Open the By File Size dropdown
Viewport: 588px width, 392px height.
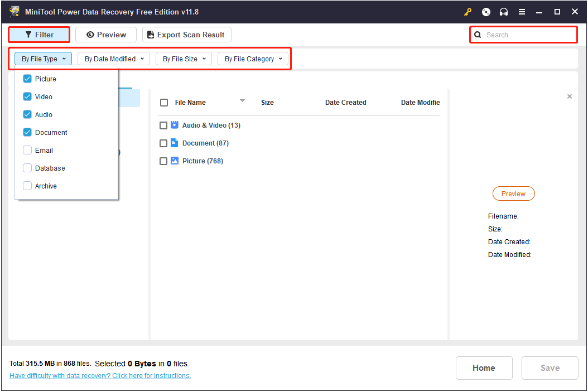click(184, 59)
